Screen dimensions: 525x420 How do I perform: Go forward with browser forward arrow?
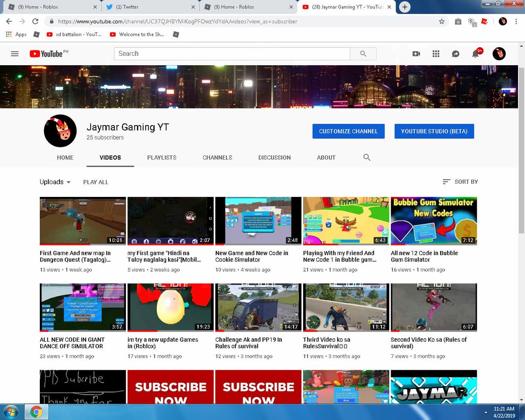(x=22, y=21)
